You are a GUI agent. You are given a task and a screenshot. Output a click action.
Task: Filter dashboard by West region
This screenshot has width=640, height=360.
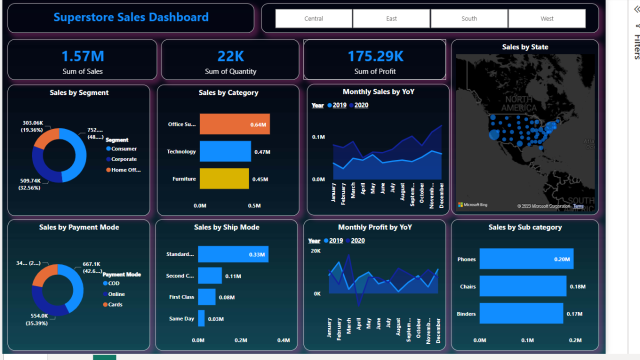547,18
